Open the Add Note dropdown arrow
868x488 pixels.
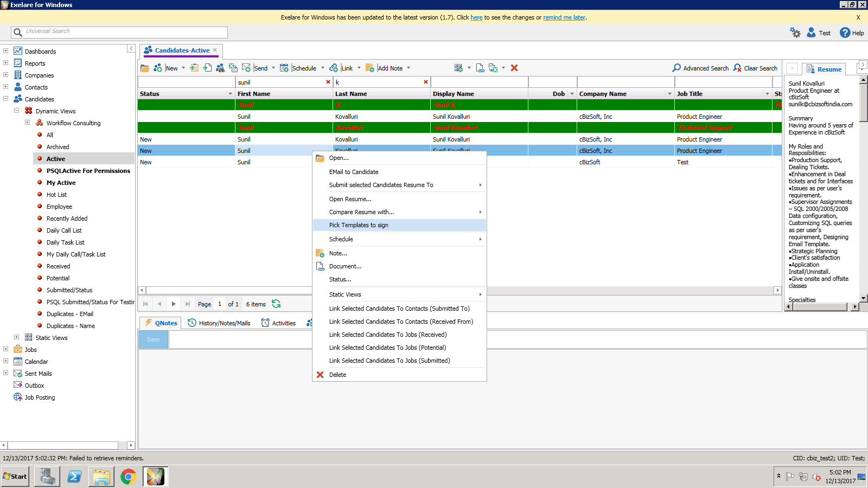click(x=409, y=68)
